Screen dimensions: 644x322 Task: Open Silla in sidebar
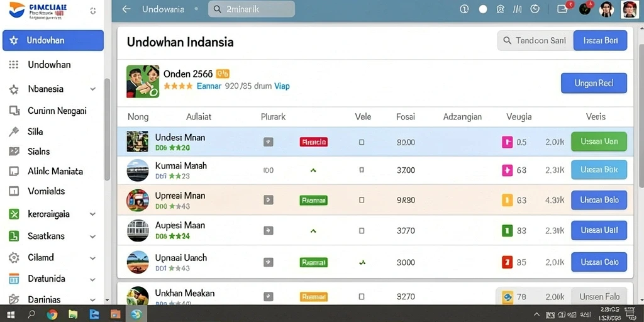(x=35, y=132)
